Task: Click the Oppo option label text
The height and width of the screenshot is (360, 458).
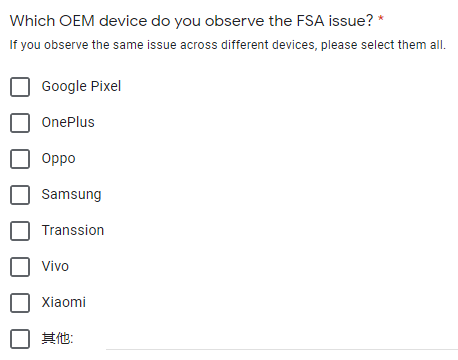Action: point(58,159)
